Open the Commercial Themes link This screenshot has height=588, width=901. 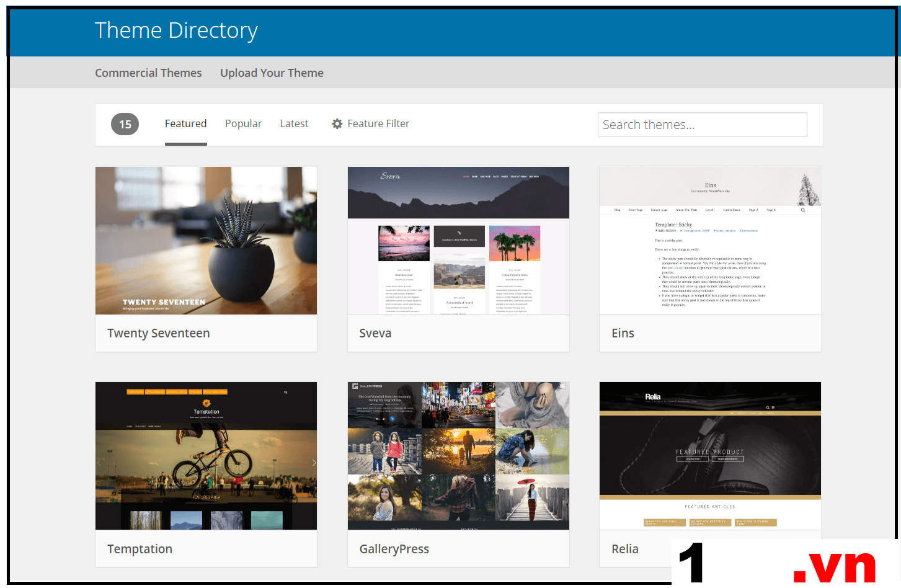(148, 73)
